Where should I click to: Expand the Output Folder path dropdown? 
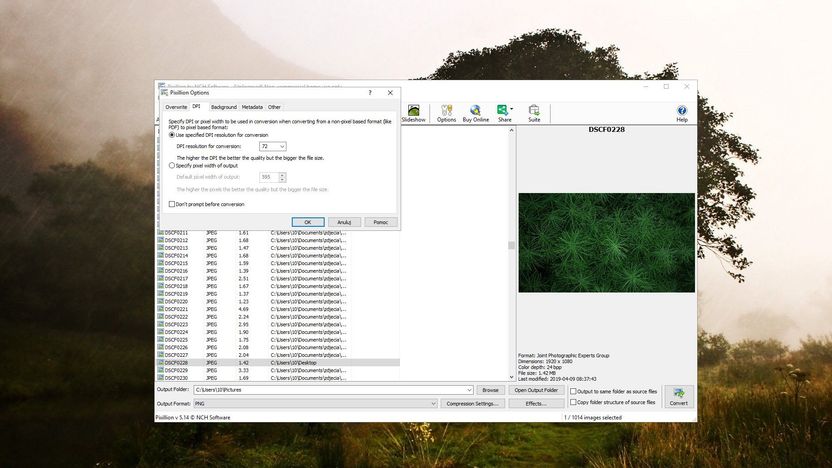pos(469,389)
